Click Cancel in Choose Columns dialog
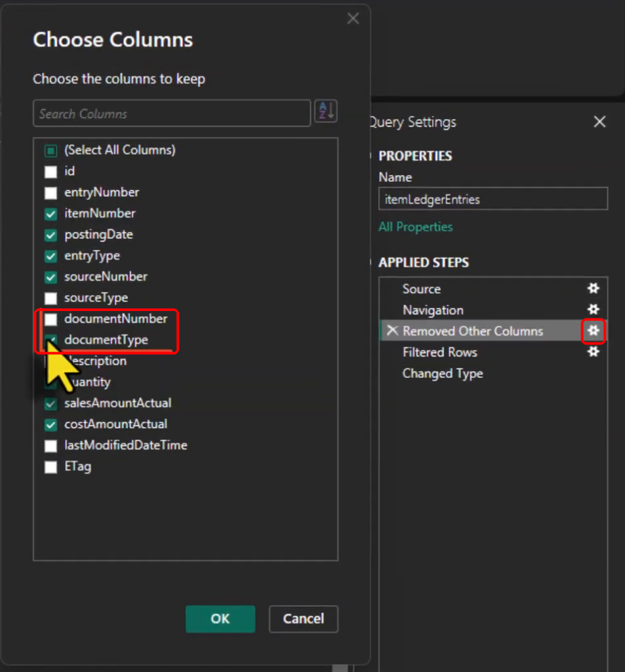Image resolution: width=625 pixels, height=672 pixels. coord(303,619)
